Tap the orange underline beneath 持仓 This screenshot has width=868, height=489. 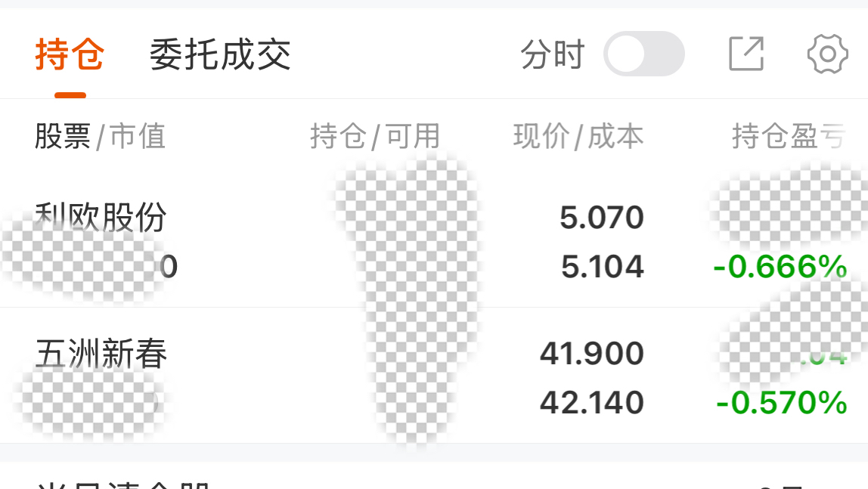coord(70,95)
